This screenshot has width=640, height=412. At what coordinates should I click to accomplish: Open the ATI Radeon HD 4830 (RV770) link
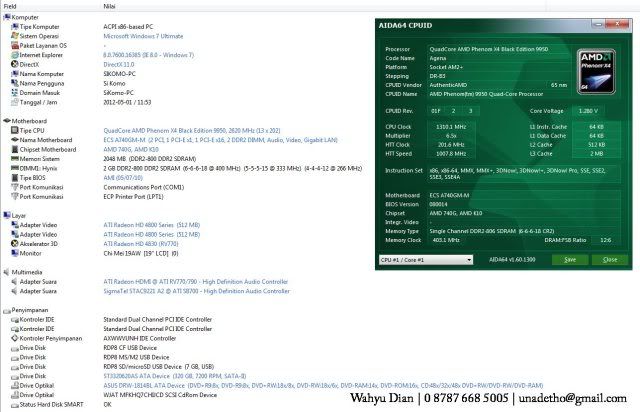[141, 243]
